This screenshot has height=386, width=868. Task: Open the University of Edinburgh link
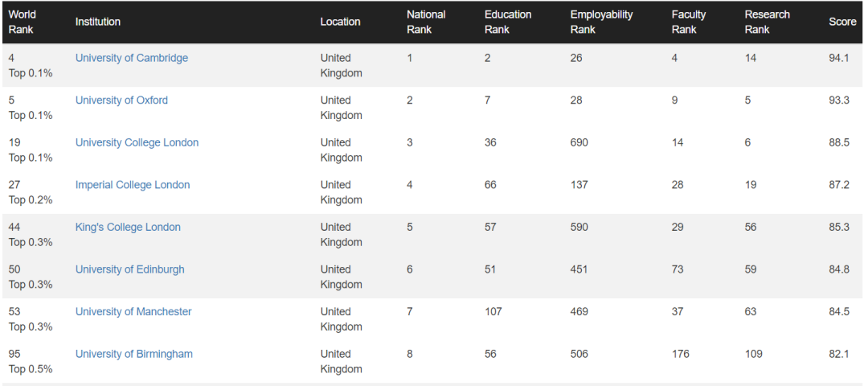pyautogui.click(x=129, y=269)
